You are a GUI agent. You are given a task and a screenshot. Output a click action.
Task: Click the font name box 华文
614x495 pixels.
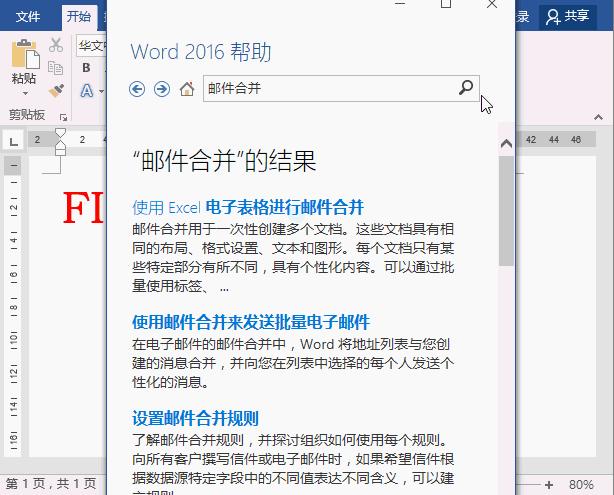pos(91,45)
